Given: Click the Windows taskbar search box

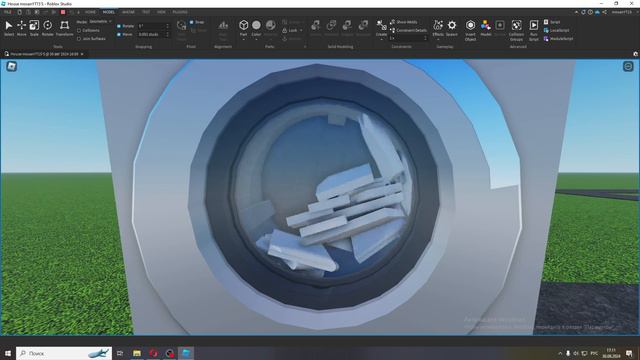Looking at the screenshot, I should (x=64, y=353).
